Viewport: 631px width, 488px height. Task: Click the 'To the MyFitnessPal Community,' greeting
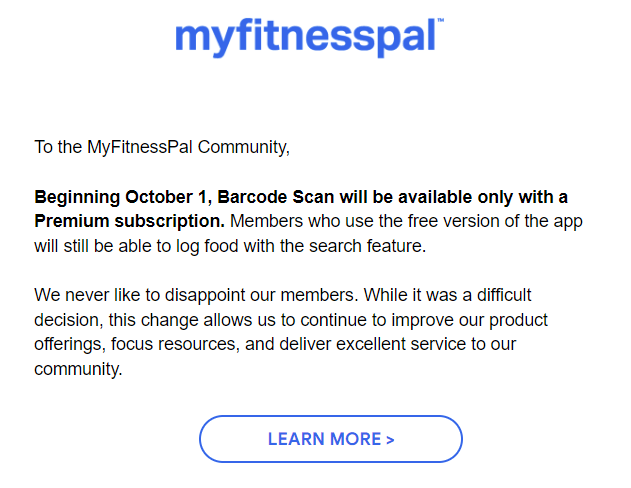coord(162,147)
